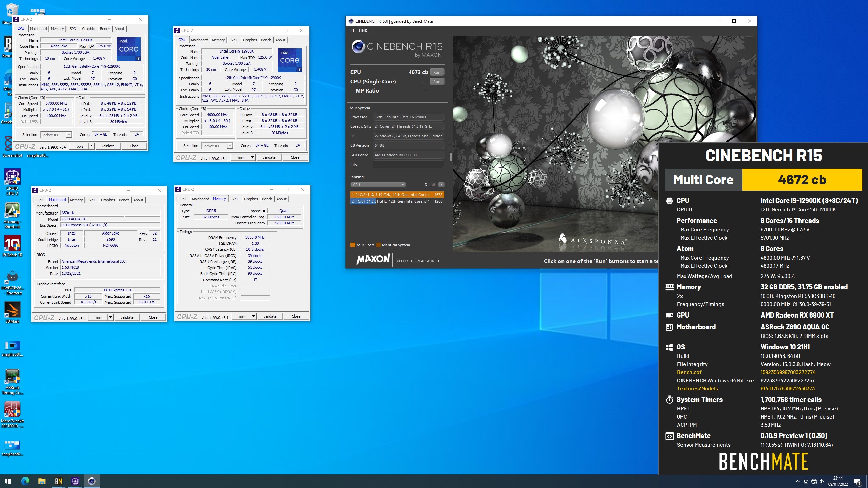Click Validate in Core #8 CPU-Z window
The width and height of the screenshot is (868, 488).
pyautogui.click(x=269, y=157)
